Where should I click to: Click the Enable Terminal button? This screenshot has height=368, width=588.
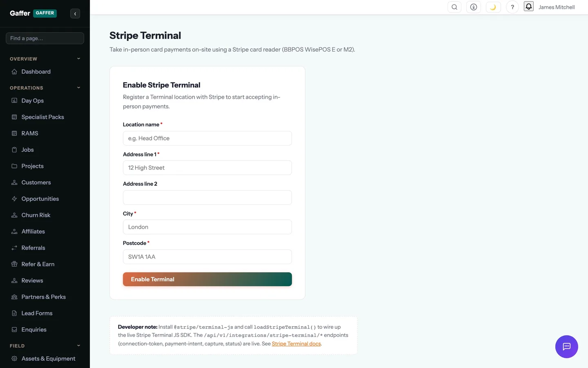click(207, 279)
